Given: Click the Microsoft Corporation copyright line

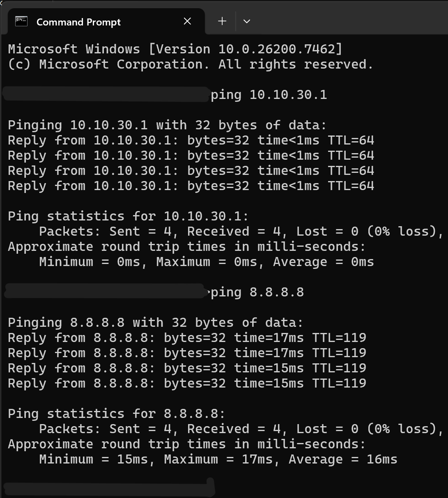Looking at the screenshot, I should click(191, 64).
